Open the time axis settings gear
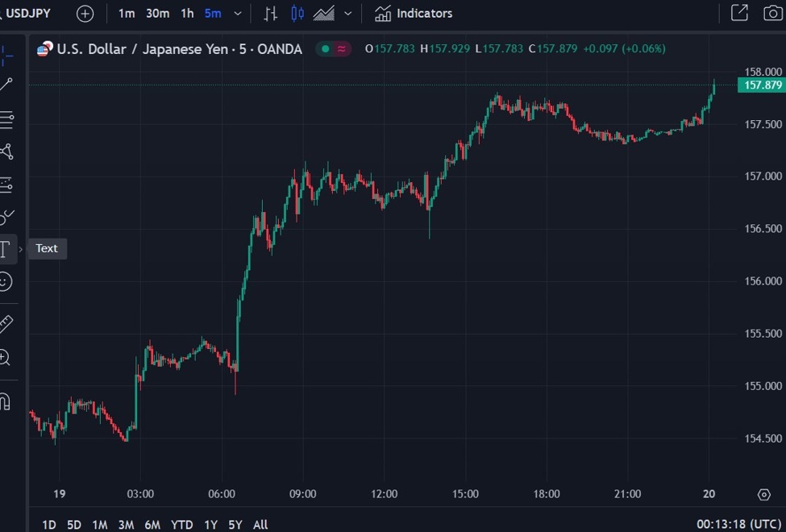786x532 pixels. (x=764, y=494)
